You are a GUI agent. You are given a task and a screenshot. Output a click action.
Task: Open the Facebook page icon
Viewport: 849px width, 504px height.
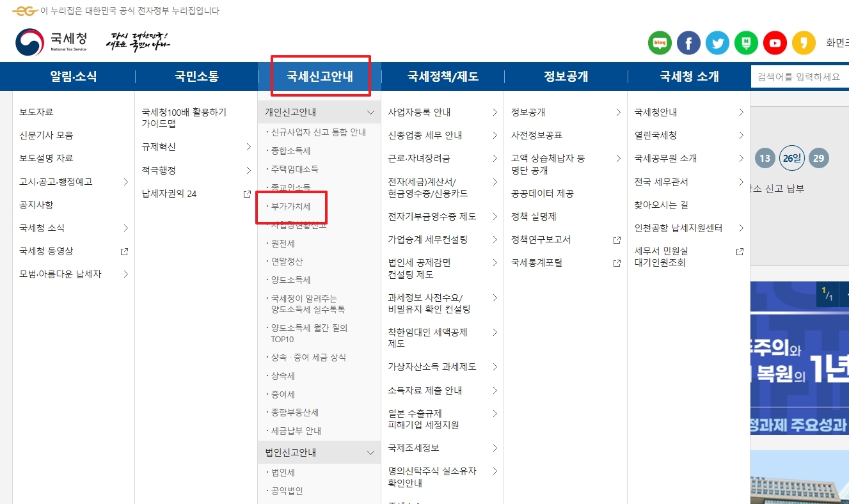pyautogui.click(x=688, y=42)
